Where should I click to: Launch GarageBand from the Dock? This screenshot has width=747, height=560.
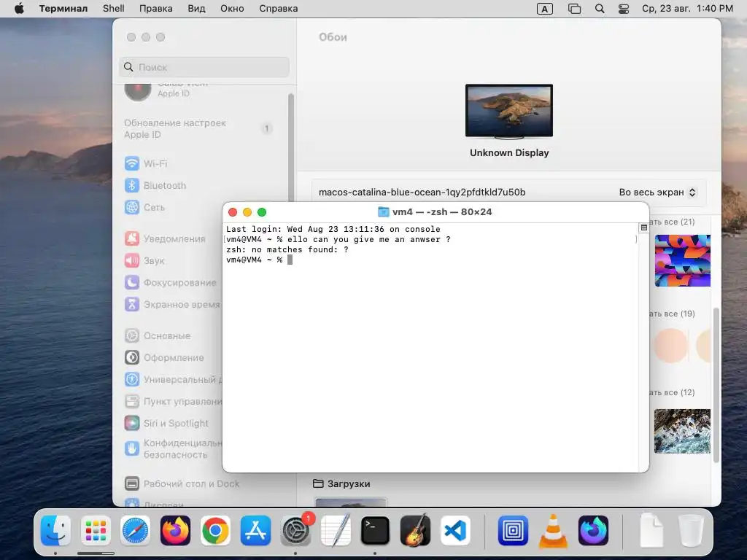(415, 530)
